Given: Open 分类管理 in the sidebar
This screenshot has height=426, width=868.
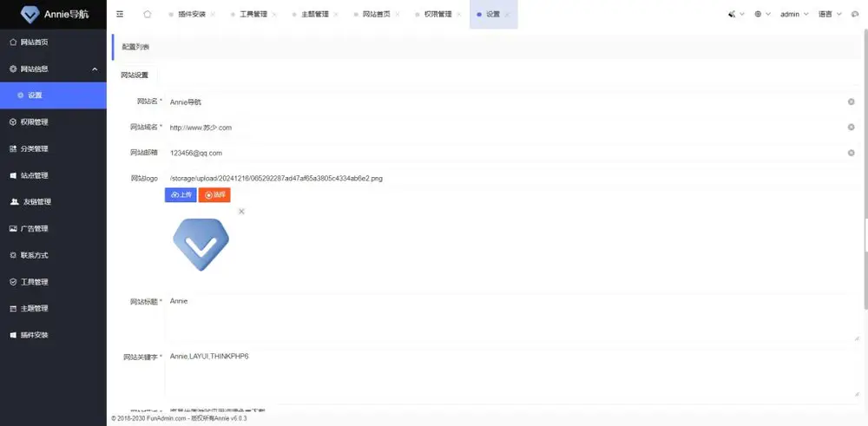Looking at the screenshot, I should pyautogui.click(x=53, y=149).
